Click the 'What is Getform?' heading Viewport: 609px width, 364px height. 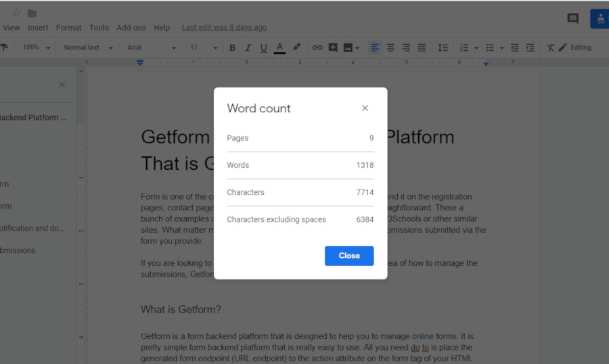pyautogui.click(x=181, y=309)
